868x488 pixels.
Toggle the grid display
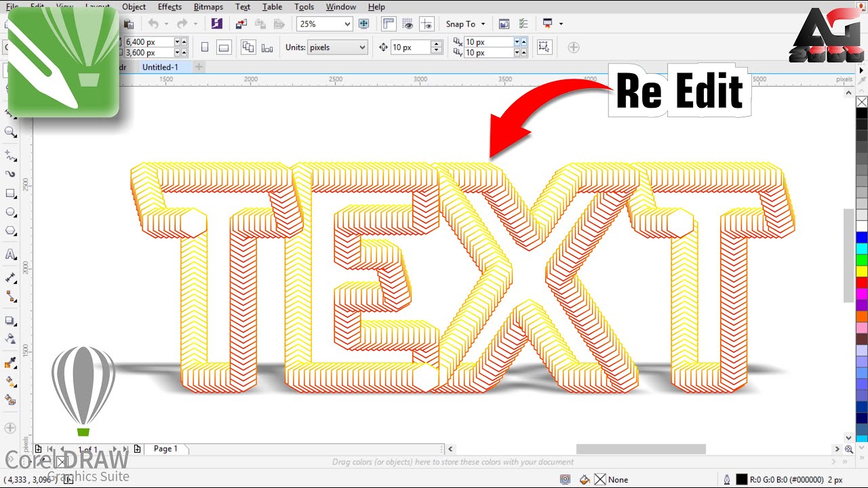coord(408,24)
